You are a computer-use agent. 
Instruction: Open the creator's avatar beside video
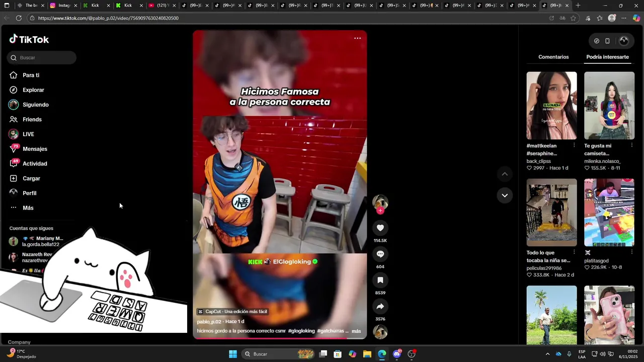click(x=380, y=202)
